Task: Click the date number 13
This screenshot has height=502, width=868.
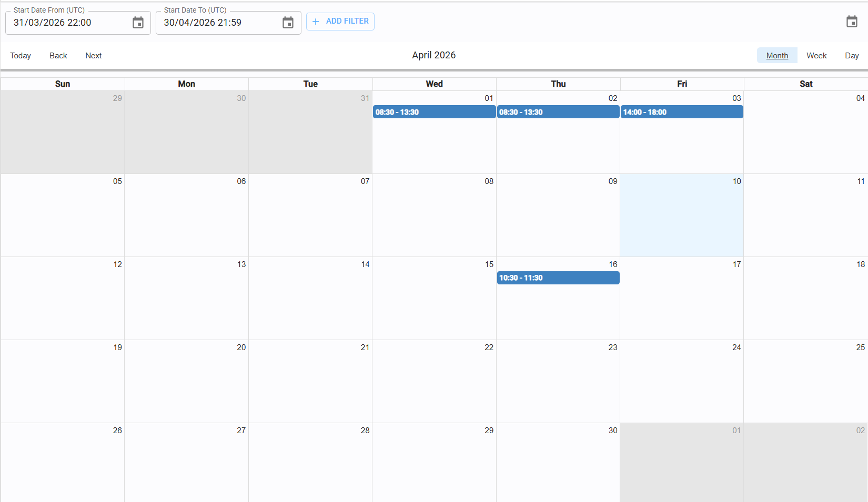Action: coord(241,264)
